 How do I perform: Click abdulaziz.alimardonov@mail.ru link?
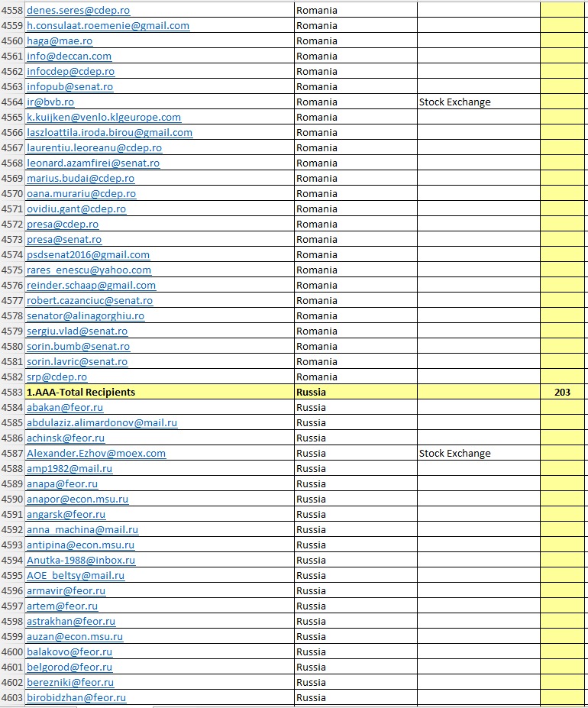pyautogui.click(x=102, y=424)
